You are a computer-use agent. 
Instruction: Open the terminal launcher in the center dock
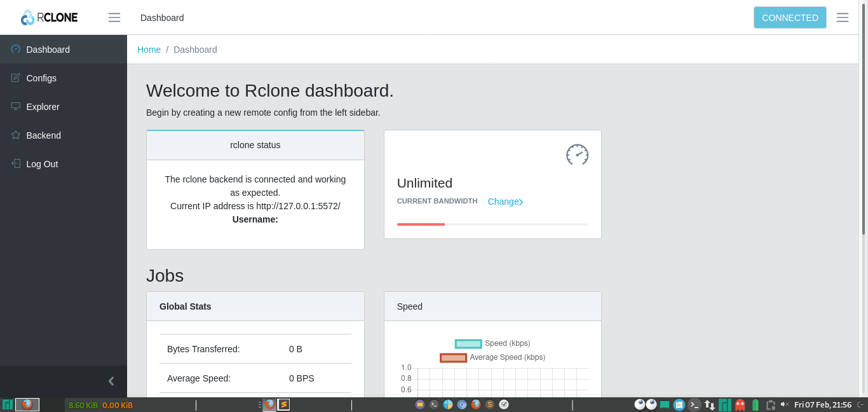click(x=434, y=404)
